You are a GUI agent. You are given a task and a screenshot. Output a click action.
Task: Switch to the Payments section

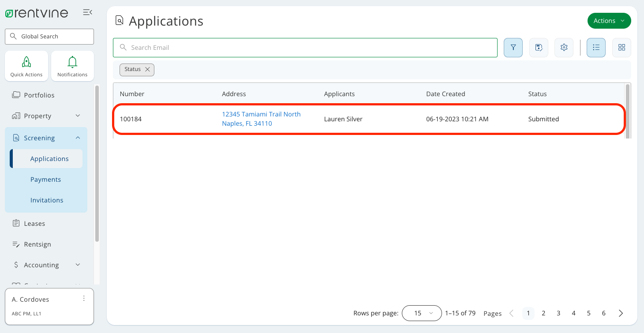[45, 179]
